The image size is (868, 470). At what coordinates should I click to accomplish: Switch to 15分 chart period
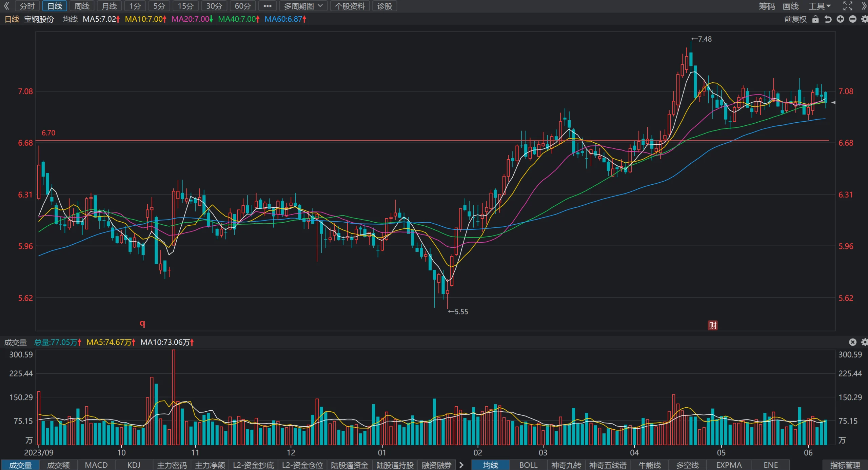pyautogui.click(x=185, y=6)
